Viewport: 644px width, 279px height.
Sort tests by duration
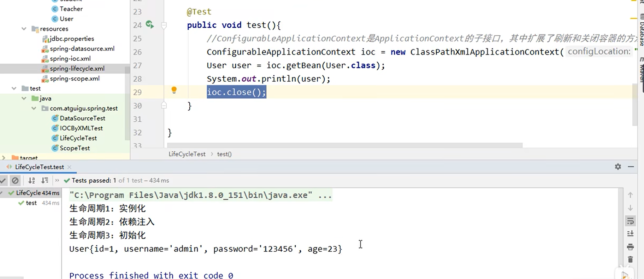point(45,181)
